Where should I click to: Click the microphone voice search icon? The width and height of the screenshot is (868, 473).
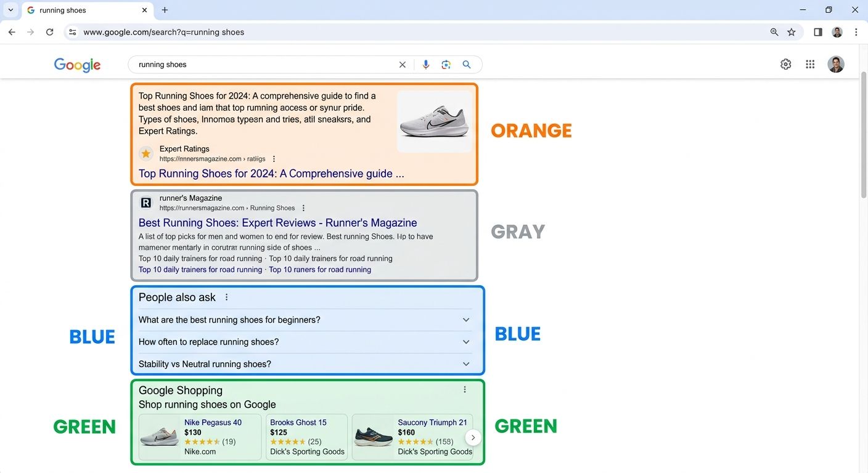[x=425, y=64]
